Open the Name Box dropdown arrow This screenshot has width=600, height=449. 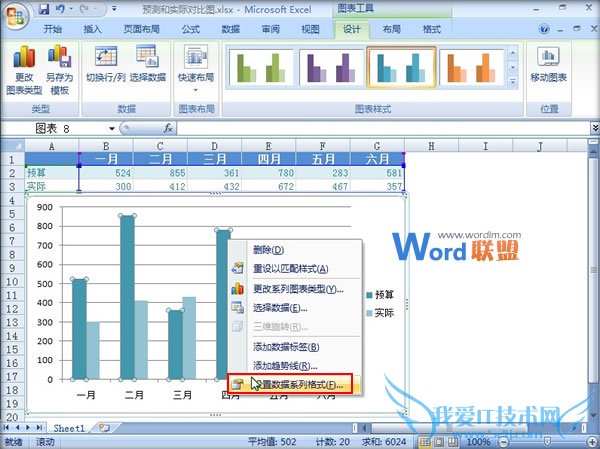coord(112,128)
